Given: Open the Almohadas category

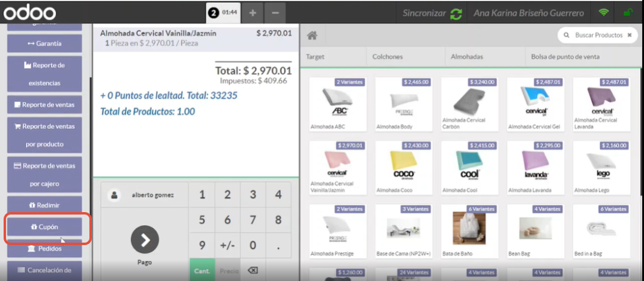Looking at the screenshot, I should pyautogui.click(x=484, y=57).
